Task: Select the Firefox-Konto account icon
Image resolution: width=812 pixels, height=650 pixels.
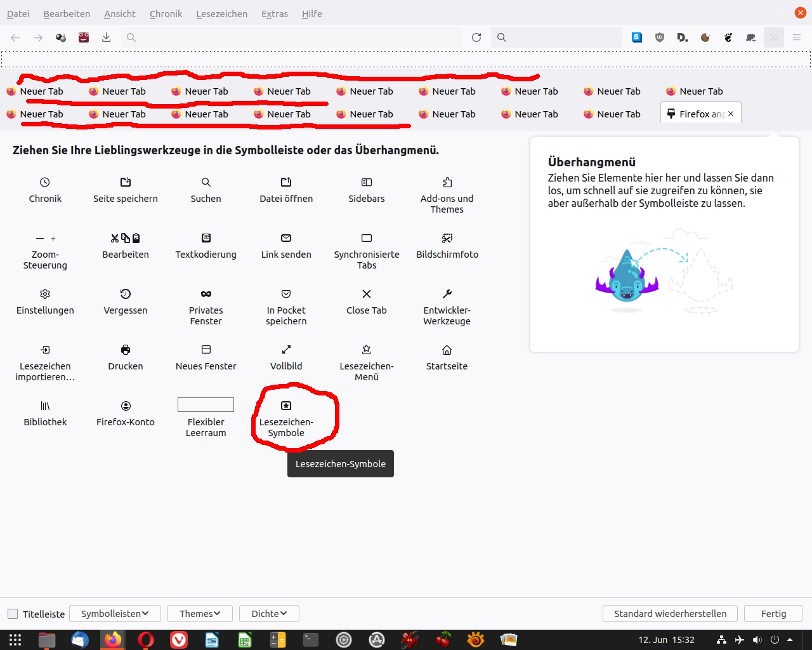Action: 126,406
